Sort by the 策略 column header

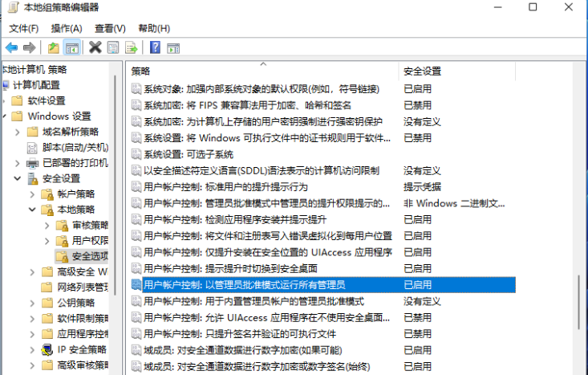pos(141,71)
